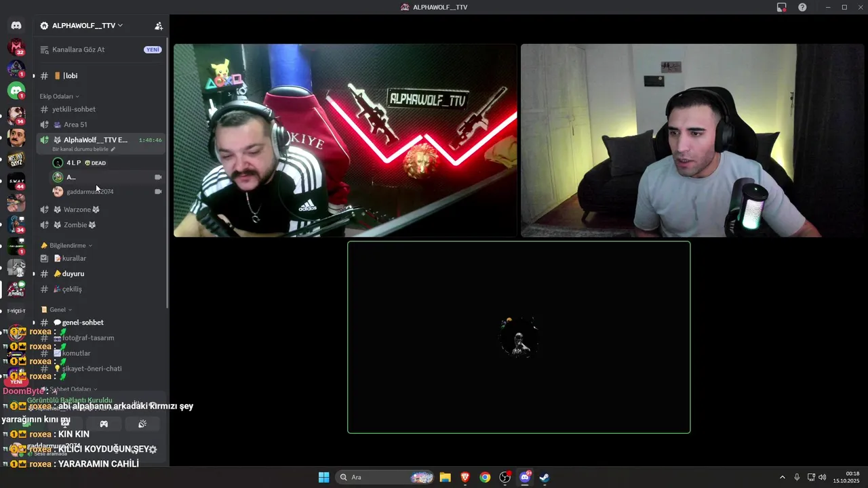Open volume control in system tray
Image resolution: width=868 pixels, height=488 pixels.
coord(823,477)
